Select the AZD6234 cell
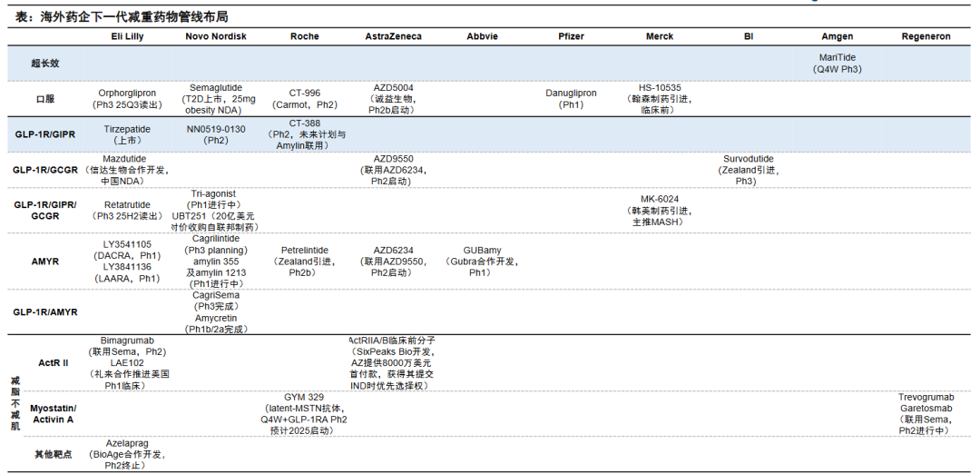 (393, 262)
